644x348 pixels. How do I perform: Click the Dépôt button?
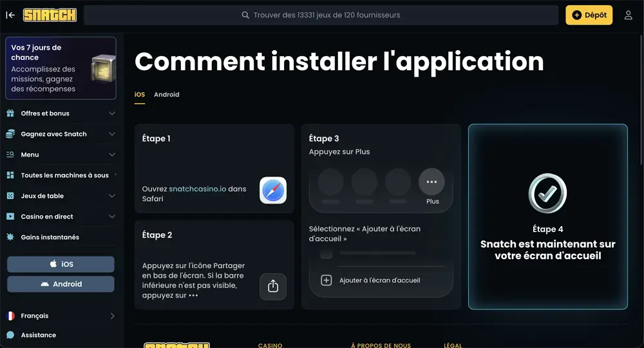click(589, 15)
